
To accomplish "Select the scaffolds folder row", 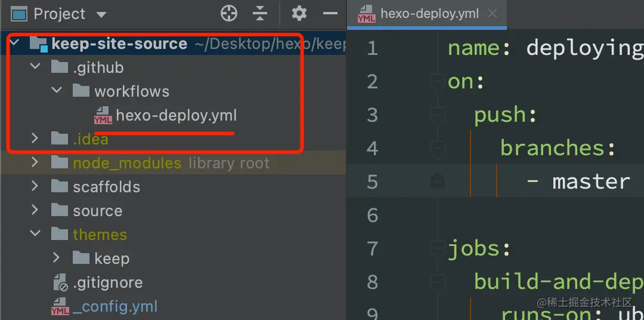I will (x=173, y=187).
